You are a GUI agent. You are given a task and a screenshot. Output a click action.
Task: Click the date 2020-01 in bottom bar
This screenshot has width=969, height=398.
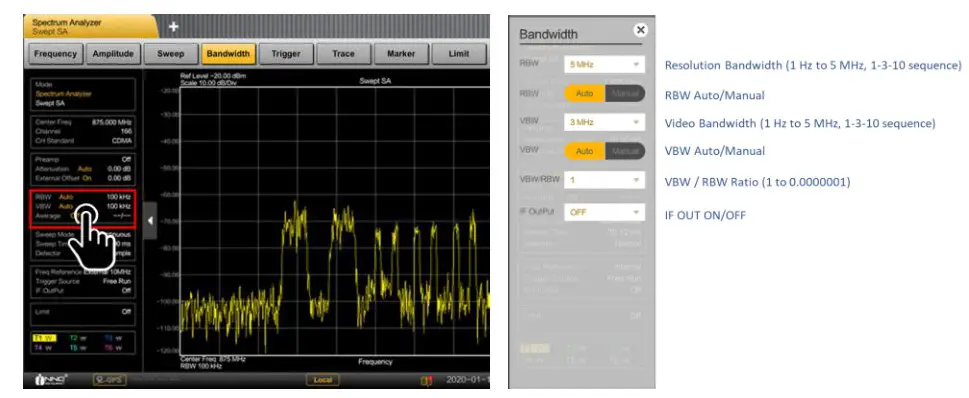468,380
